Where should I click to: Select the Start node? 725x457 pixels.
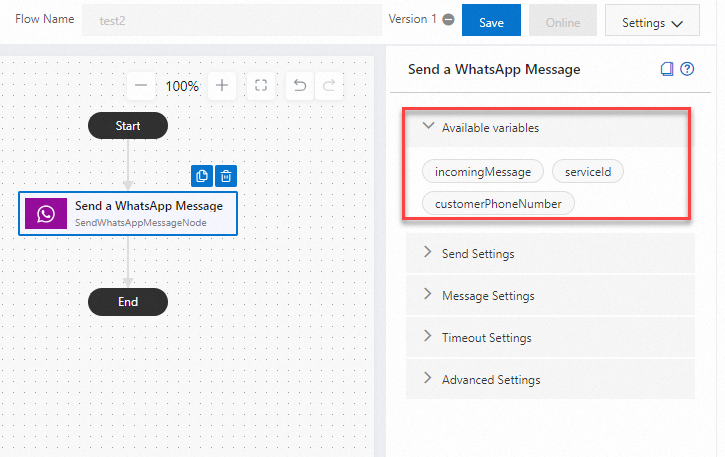coord(128,126)
